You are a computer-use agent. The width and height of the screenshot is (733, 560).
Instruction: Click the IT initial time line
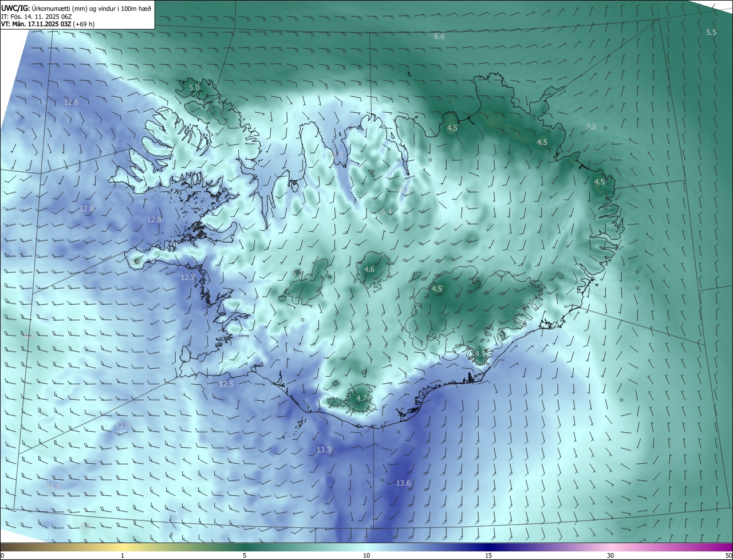tap(37, 17)
